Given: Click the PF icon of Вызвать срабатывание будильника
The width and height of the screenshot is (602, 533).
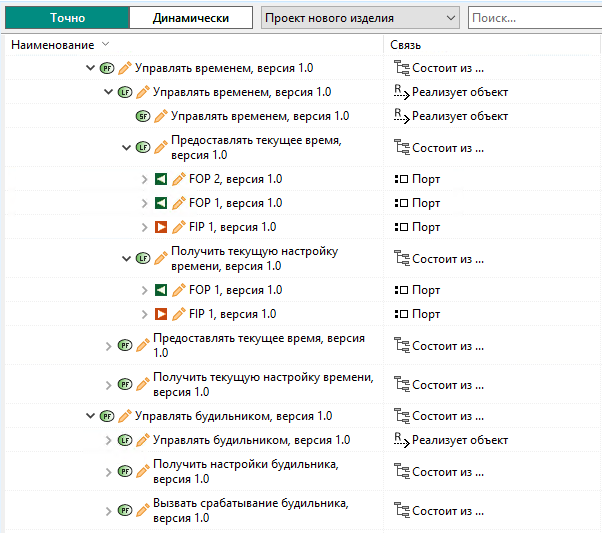Looking at the screenshot, I should tap(125, 511).
